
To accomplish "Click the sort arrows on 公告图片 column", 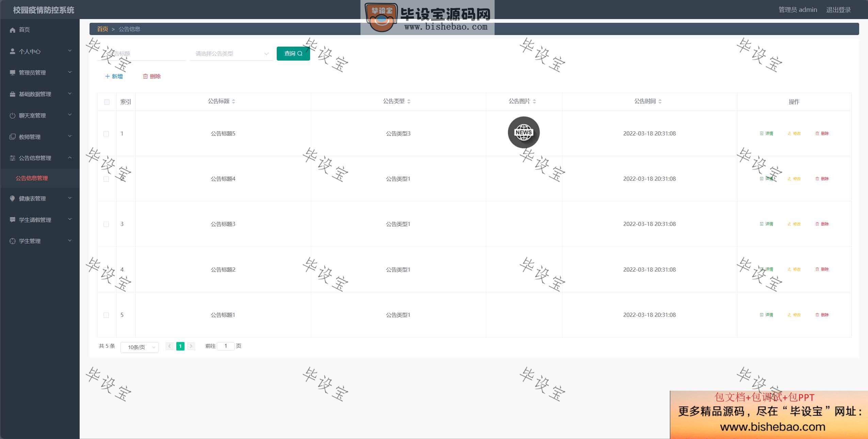I will click(x=534, y=101).
